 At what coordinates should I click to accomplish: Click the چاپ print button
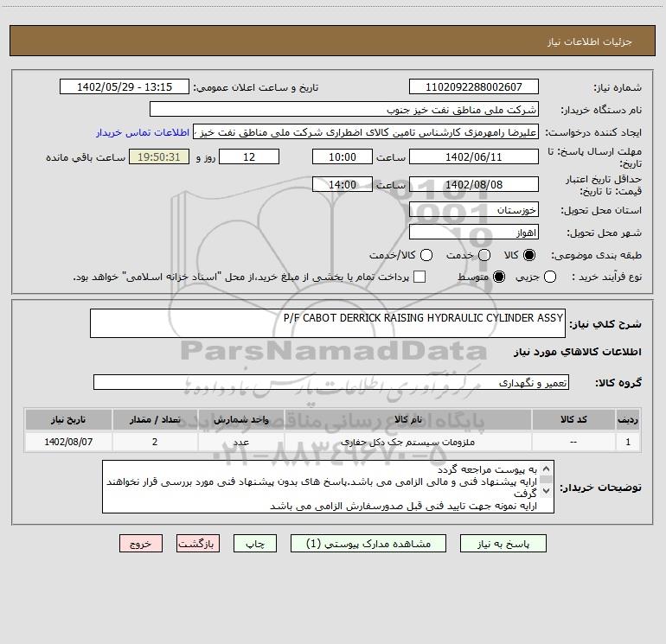tap(255, 544)
